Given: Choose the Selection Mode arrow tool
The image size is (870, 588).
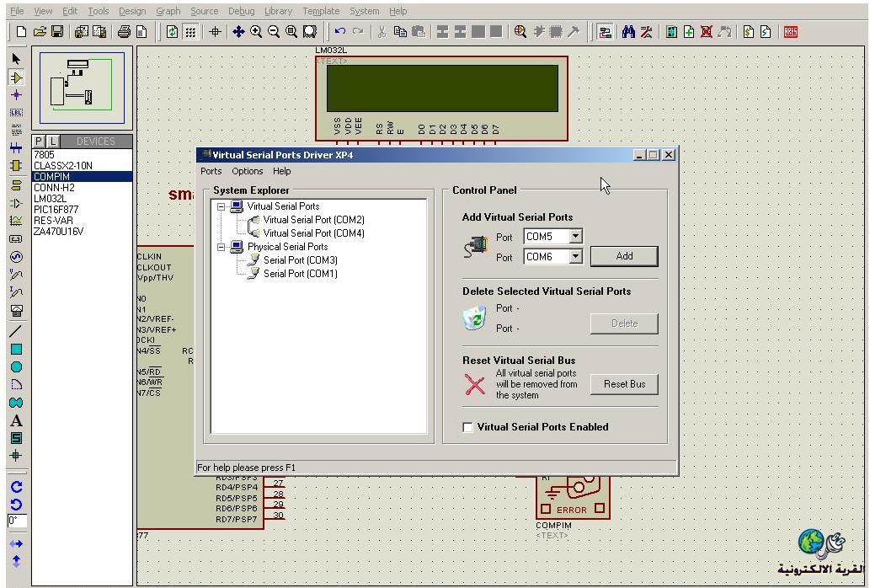Looking at the screenshot, I should click(x=16, y=59).
